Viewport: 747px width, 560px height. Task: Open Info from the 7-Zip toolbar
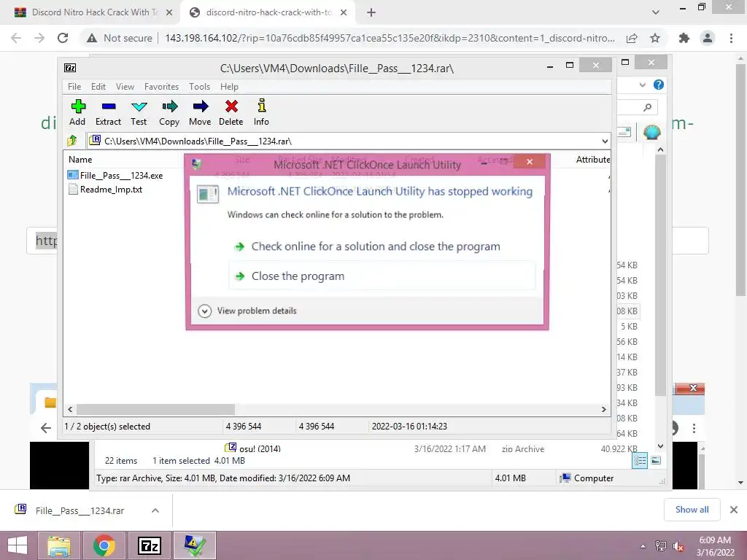(x=261, y=112)
